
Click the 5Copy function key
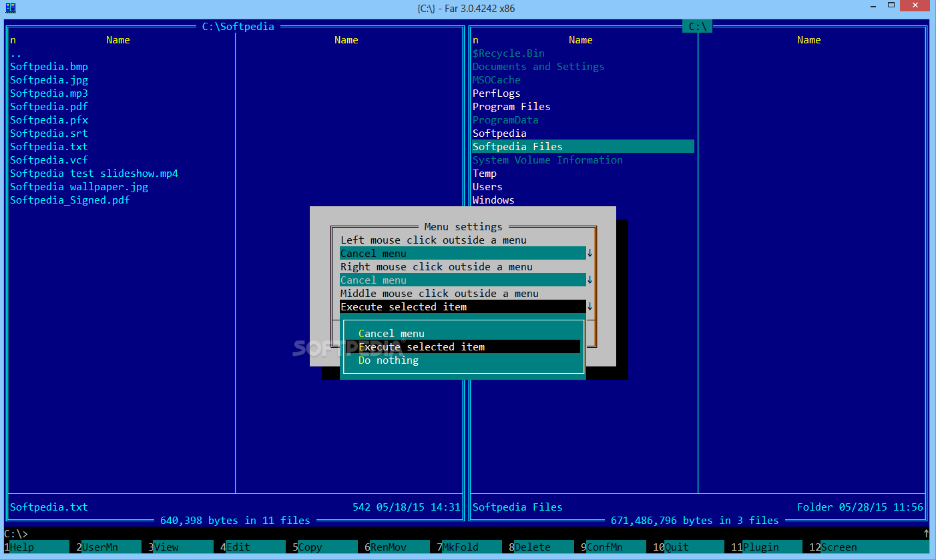click(324, 547)
